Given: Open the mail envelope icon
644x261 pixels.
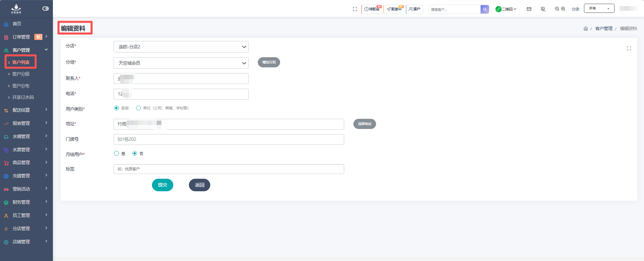Looking at the screenshot, I should [529, 9].
